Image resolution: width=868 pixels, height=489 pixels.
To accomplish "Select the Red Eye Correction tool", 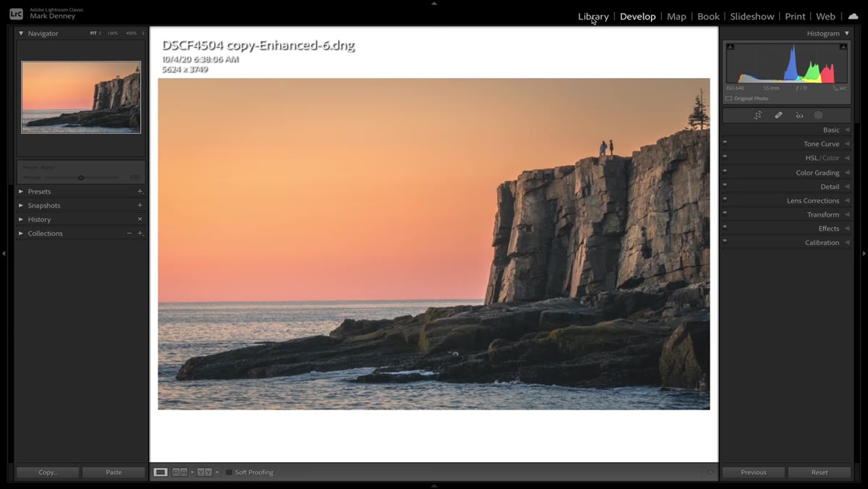I will [x=799, y=115].
